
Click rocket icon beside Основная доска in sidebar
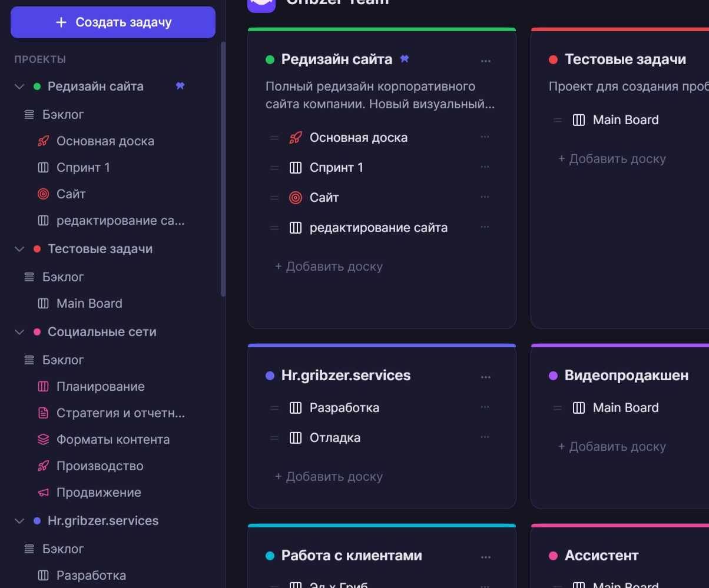(x=43, y=141)
